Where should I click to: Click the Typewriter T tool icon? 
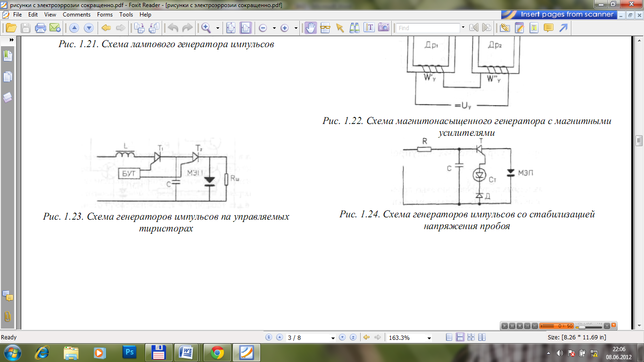534,28
